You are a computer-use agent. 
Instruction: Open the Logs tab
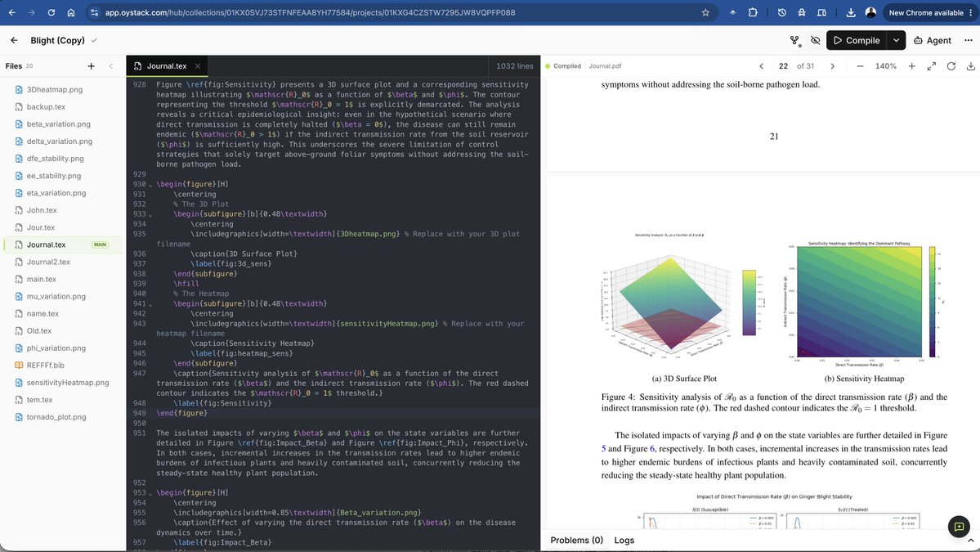(624, 540)
